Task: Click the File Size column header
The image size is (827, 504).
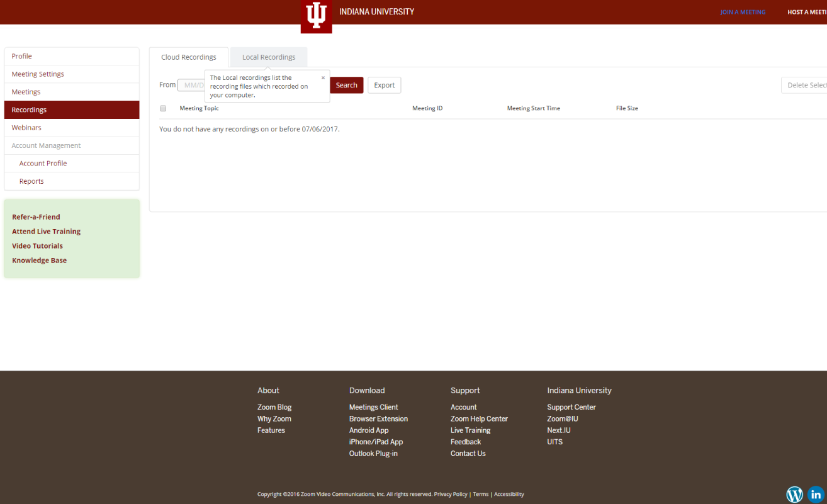Action: point(627,108)
